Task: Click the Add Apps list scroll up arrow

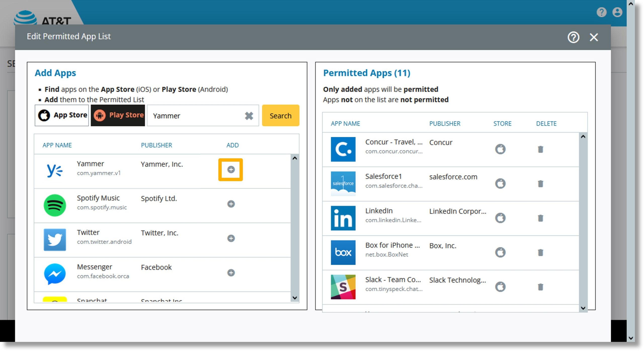Action: [295, 158]
